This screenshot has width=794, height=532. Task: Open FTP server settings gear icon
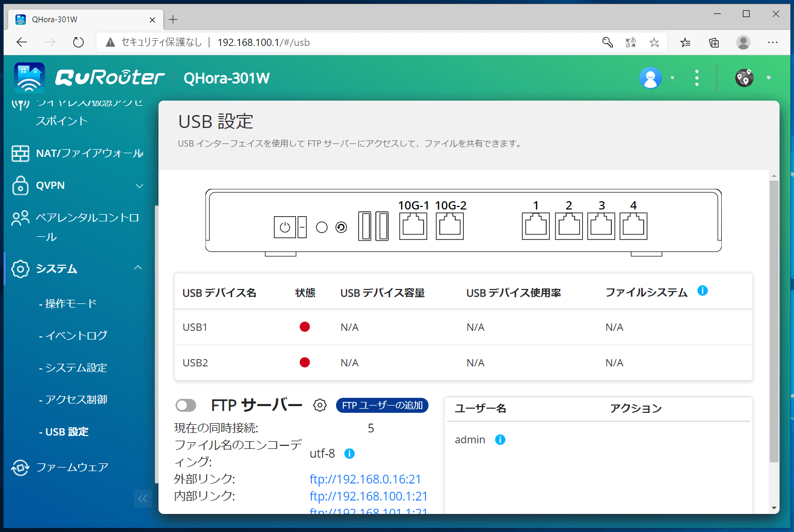tap(320, 405)
